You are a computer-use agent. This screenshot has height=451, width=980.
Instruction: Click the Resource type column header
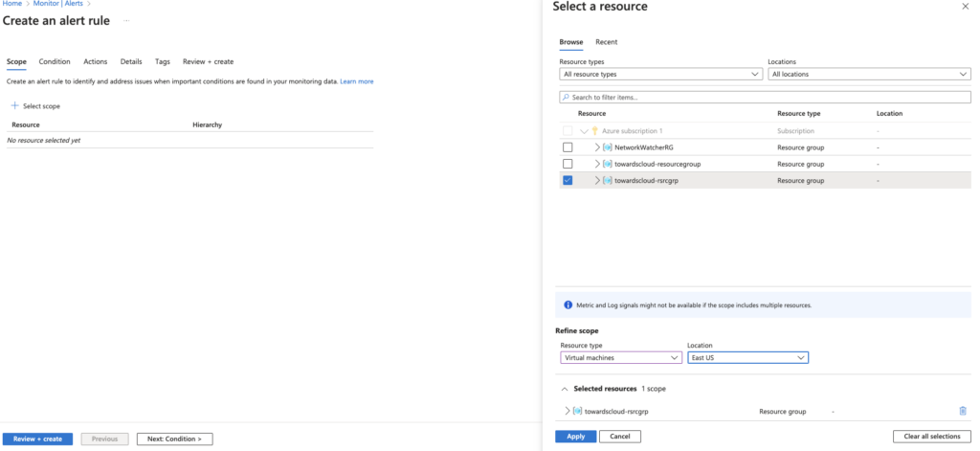799,114
